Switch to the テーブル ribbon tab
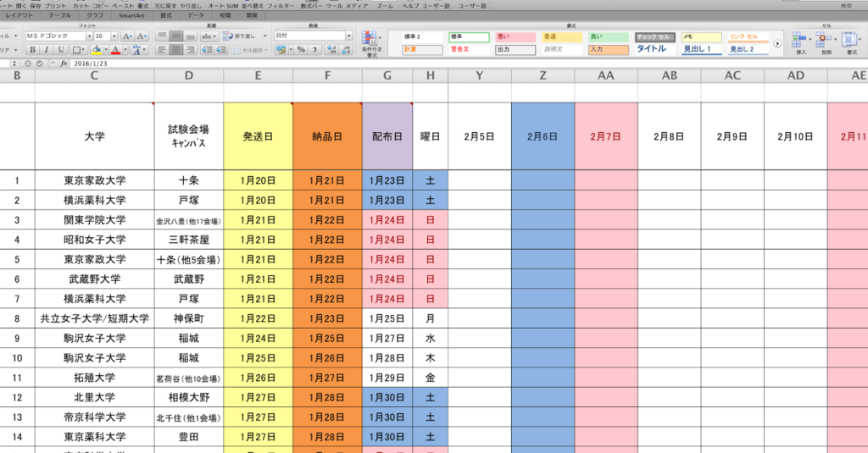The height and width of the screenshot is (453, 868). 59,15
